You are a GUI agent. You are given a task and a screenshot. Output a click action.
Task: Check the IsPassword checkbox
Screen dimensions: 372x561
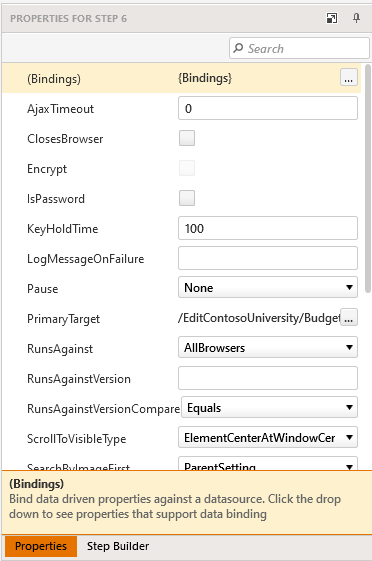[187, 198]
